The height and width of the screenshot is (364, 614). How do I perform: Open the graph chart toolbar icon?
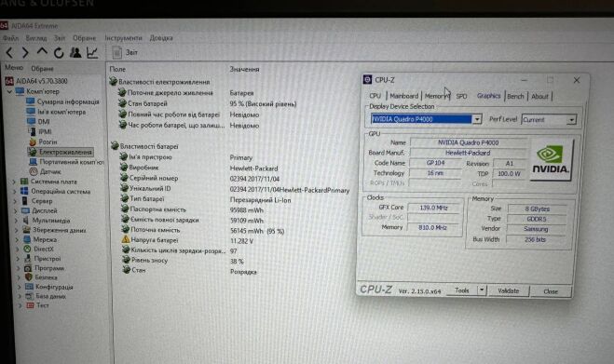[92, 52]
